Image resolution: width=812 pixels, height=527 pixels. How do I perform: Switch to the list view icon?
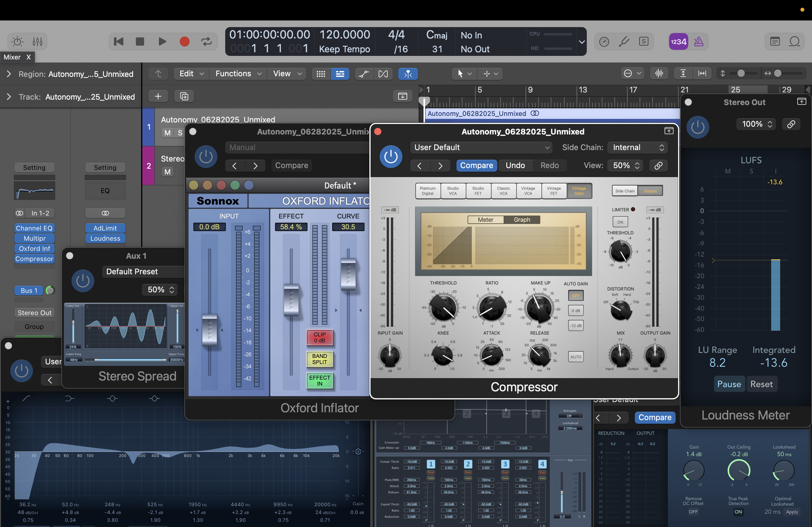coord(340,74)
